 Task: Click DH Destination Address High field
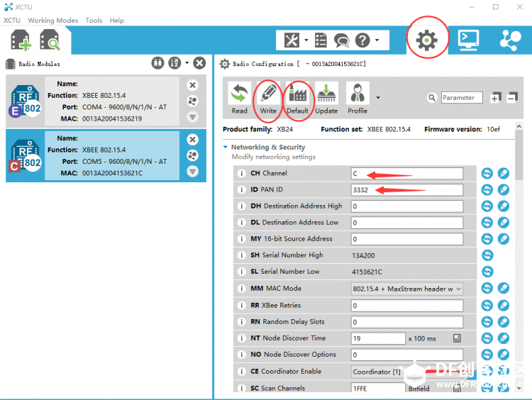point(407,206)
